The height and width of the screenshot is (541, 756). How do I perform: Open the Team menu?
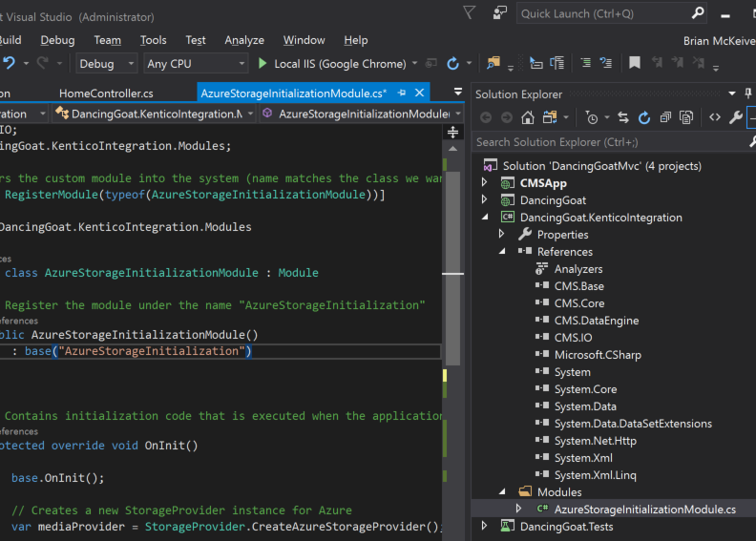click(x=107, y=40)
